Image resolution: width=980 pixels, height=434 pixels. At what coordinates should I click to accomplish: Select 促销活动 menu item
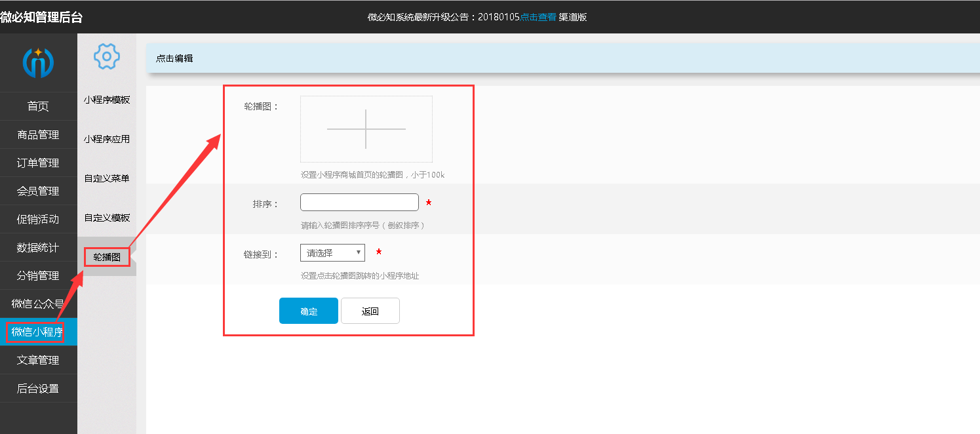tap(38, 219)
